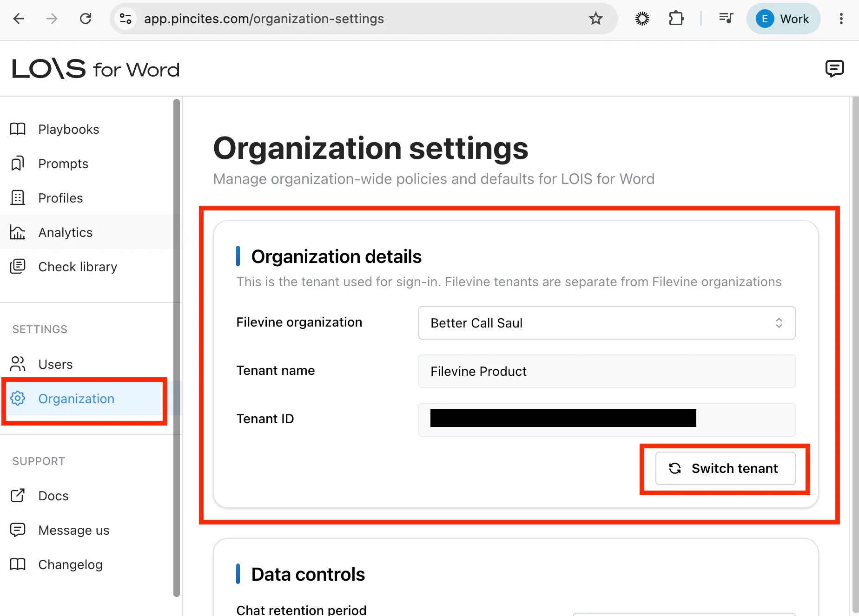Click the Docs external link icon

(x=18, y=496)
